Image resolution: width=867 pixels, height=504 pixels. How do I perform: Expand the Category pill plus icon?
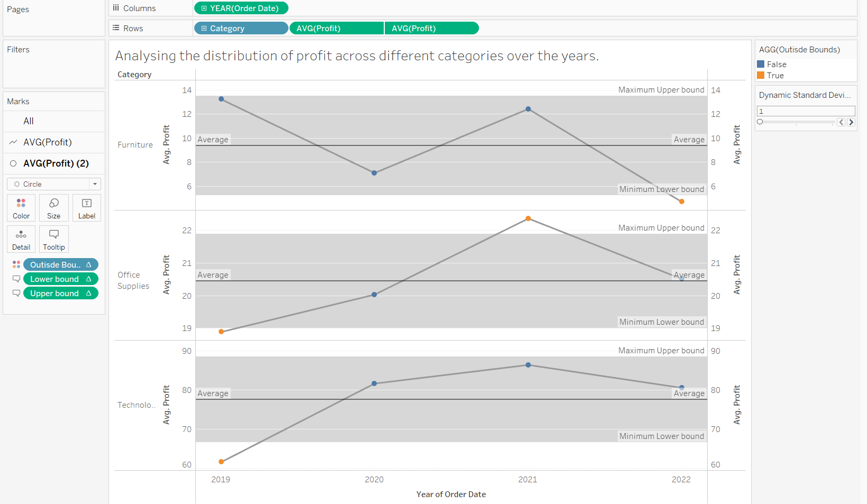click(x=204, y=29)
